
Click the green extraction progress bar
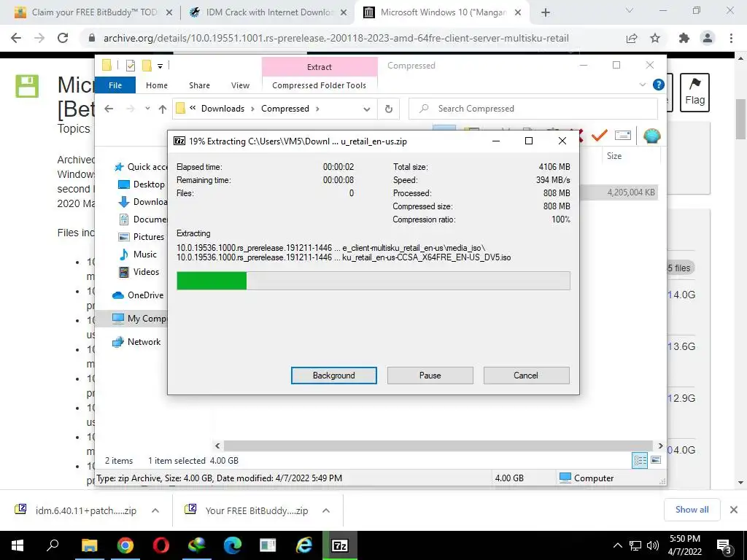[x=373, y=281]
